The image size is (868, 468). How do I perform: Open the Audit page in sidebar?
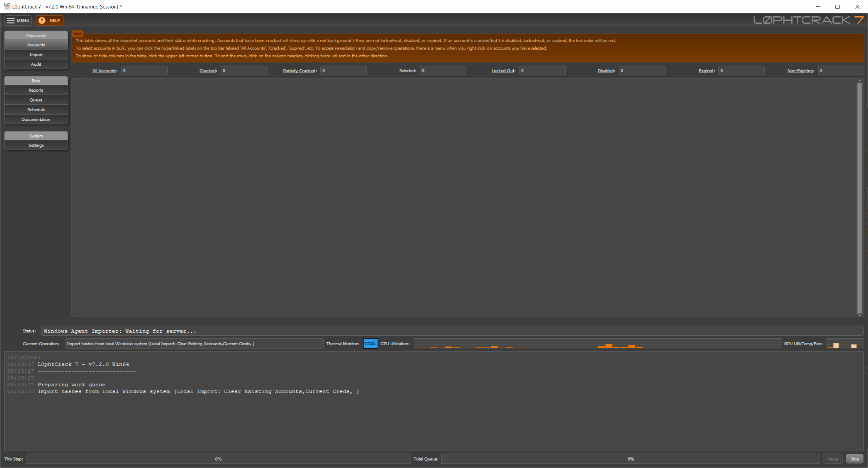[x=36, y=64]
